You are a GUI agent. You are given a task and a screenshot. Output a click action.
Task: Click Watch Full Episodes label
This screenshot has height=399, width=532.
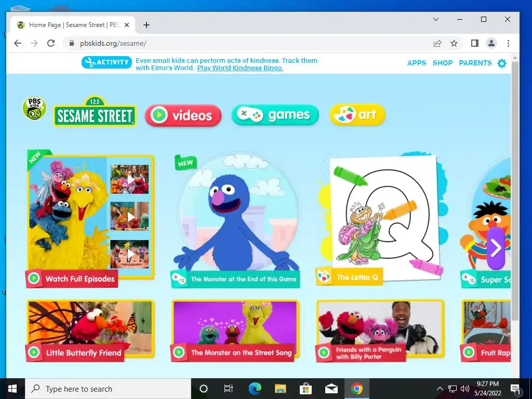72,279
